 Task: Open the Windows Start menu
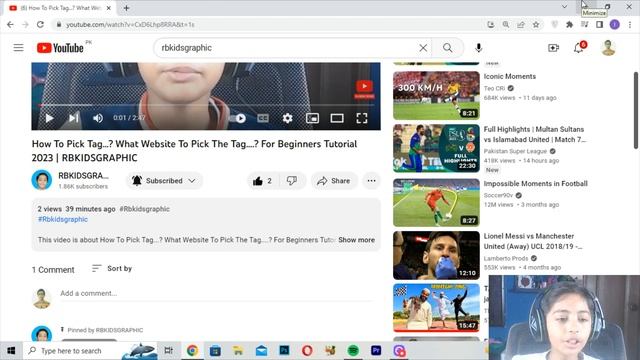[11, 351]
